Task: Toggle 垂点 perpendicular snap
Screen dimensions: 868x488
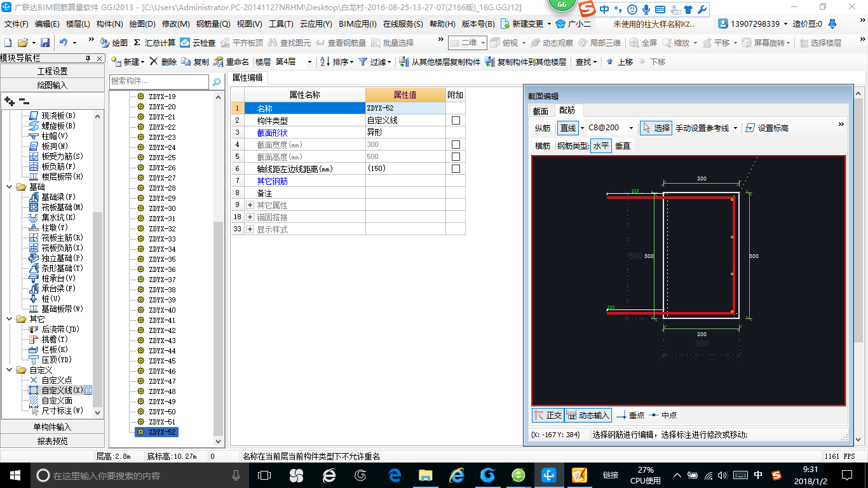Action: pos(630,415)
